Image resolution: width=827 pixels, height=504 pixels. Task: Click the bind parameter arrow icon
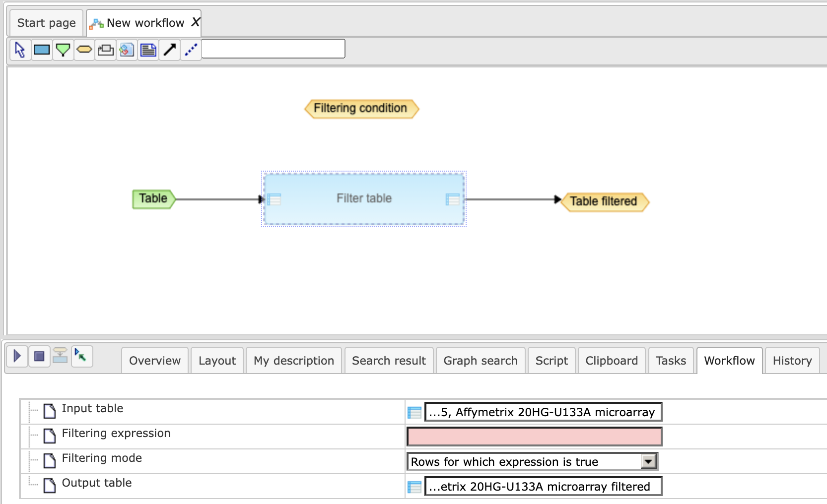pos(82,356)
